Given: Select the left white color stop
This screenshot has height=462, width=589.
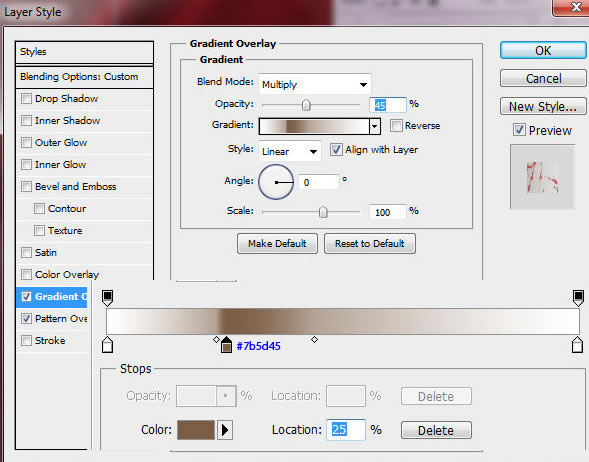Looking at the screenshot, I should click(107, 345).
